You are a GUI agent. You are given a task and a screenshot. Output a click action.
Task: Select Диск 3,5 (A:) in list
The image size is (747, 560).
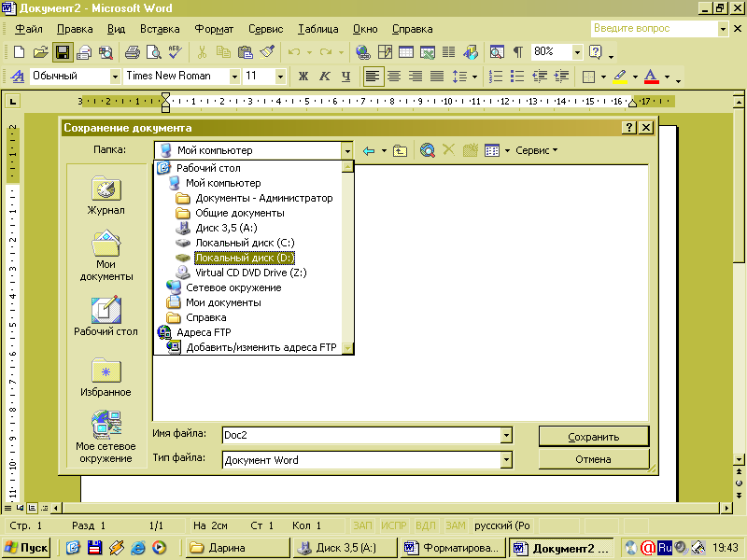click(x=226, y=228)
